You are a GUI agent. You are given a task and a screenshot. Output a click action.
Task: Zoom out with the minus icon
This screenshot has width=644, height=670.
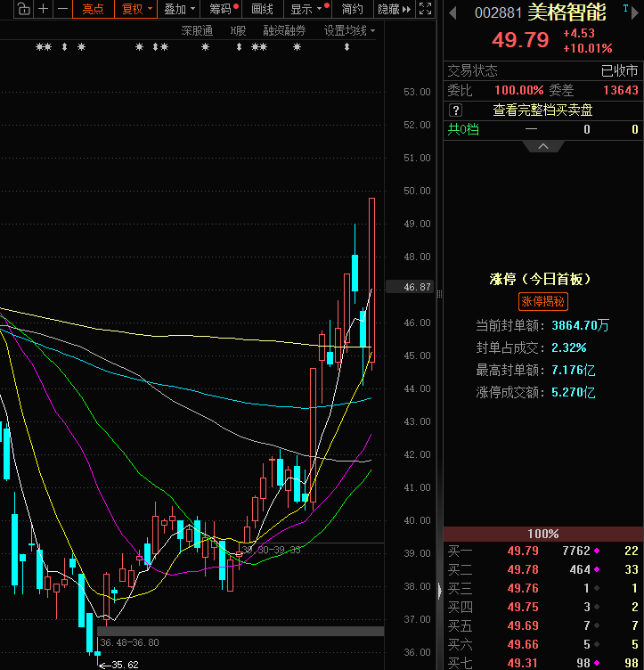[x=62, y=9]
